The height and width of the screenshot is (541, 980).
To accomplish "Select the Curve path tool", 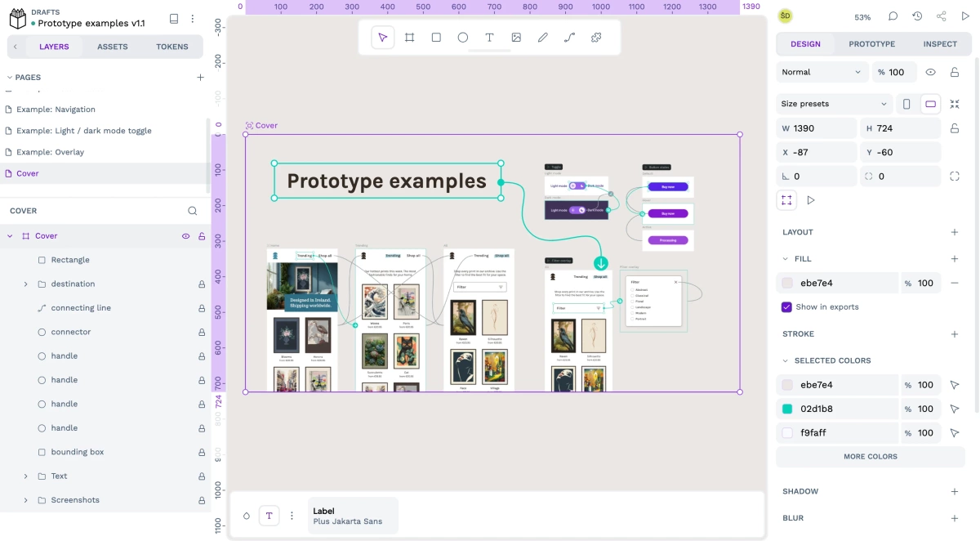I will [569, 38].
